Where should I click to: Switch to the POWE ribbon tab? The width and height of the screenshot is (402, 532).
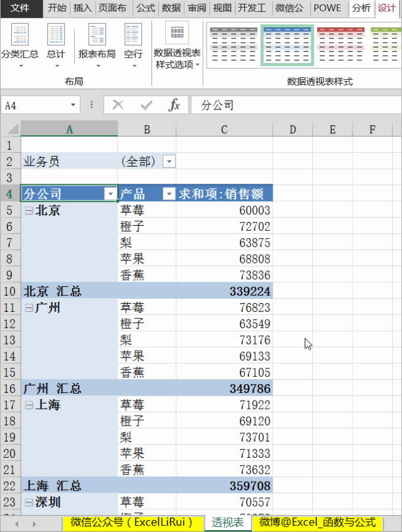pyautogui.click(x=327, y=8)
